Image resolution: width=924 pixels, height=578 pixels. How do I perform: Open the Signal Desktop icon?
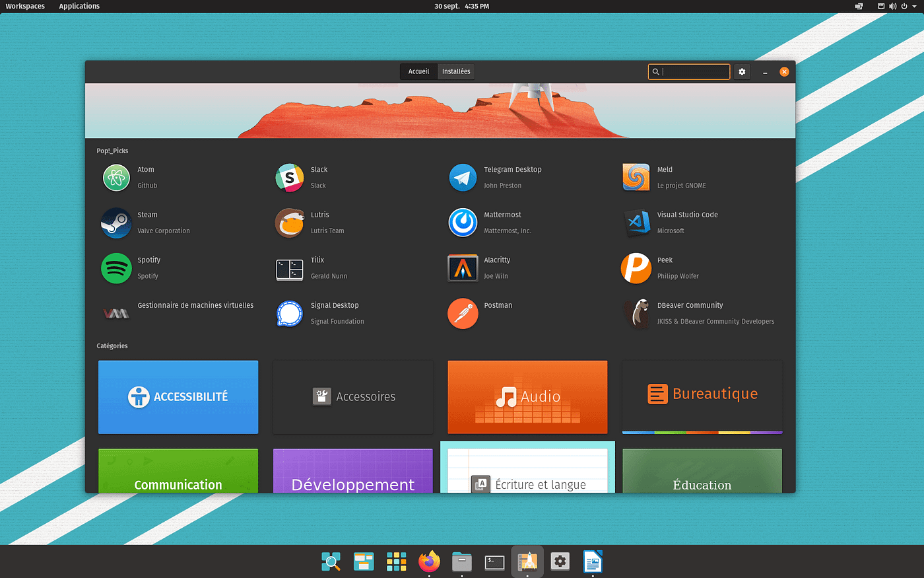point(289,314)
